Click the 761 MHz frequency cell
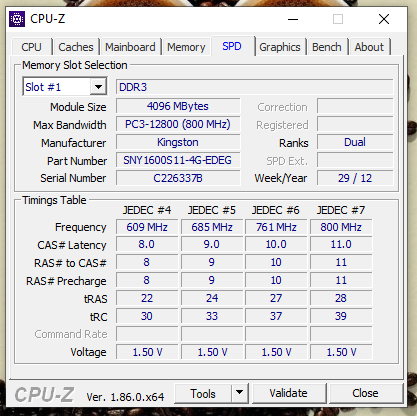Viewport: 417px width, 416px height. click(x=276, y=227)
